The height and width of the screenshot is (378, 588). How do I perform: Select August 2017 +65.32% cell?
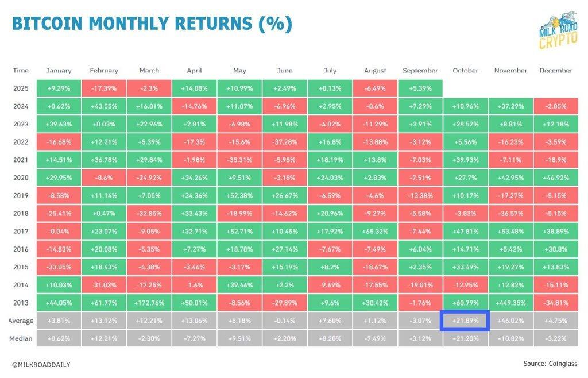coord(375,232)
